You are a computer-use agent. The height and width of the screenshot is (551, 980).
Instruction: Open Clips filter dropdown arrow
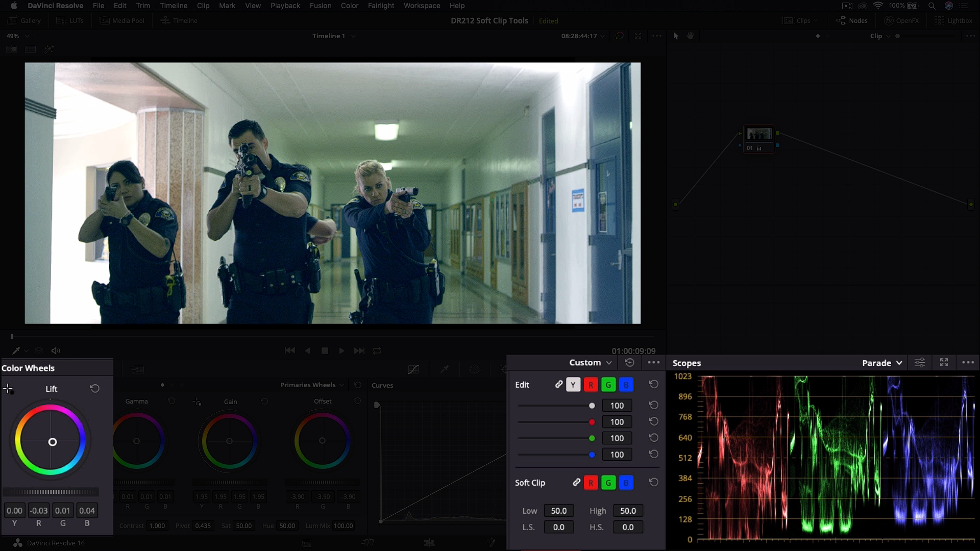[x=816, y=21]
